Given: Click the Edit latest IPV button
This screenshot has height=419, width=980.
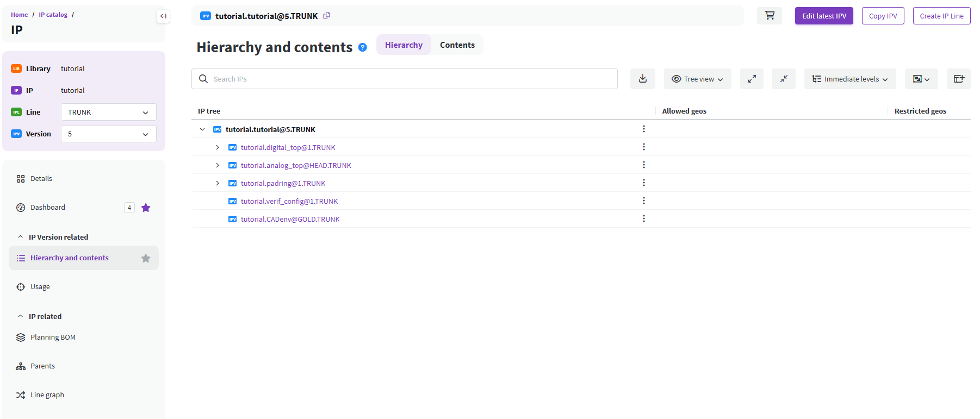Looking at the screenshot, I should (823, 16).
